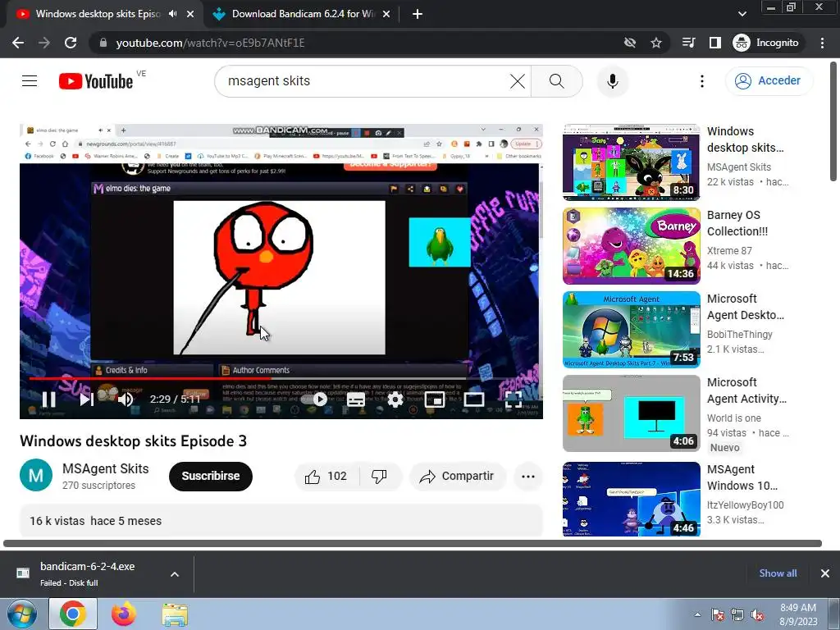Enter fullscreen video mode
The image size is (840, 630).
click(514, 399)
